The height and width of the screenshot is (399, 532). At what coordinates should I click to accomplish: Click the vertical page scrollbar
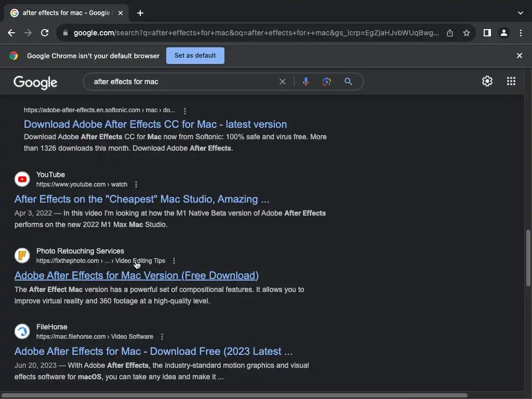[x=528, y=258]
